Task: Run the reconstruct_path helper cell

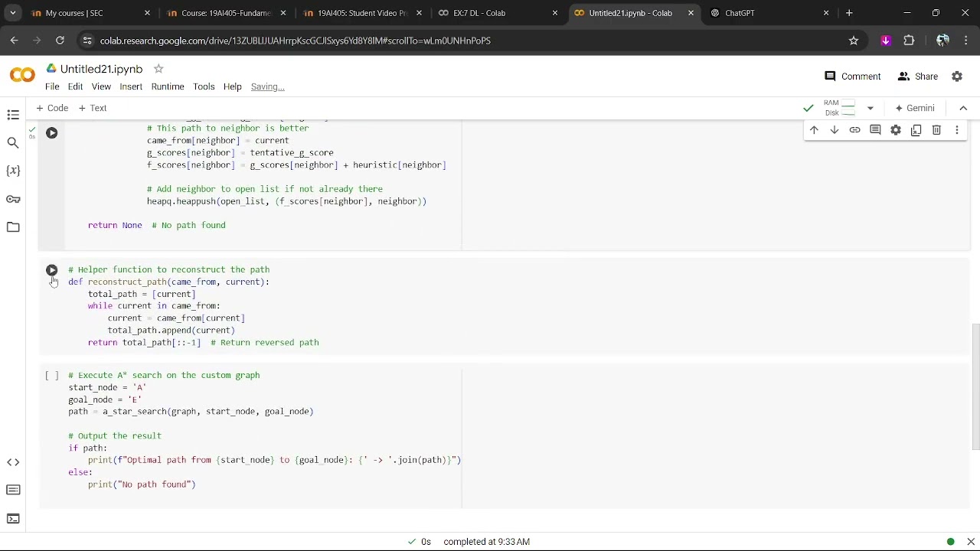Action: pos(52,270)
